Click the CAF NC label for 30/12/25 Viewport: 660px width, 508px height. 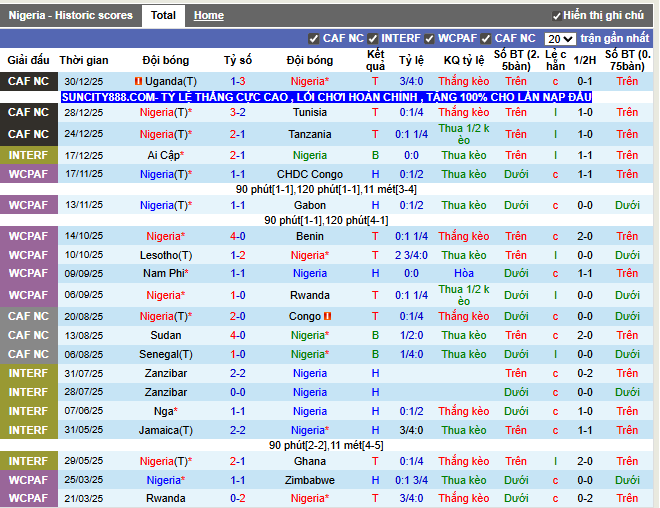click(29, 81)
